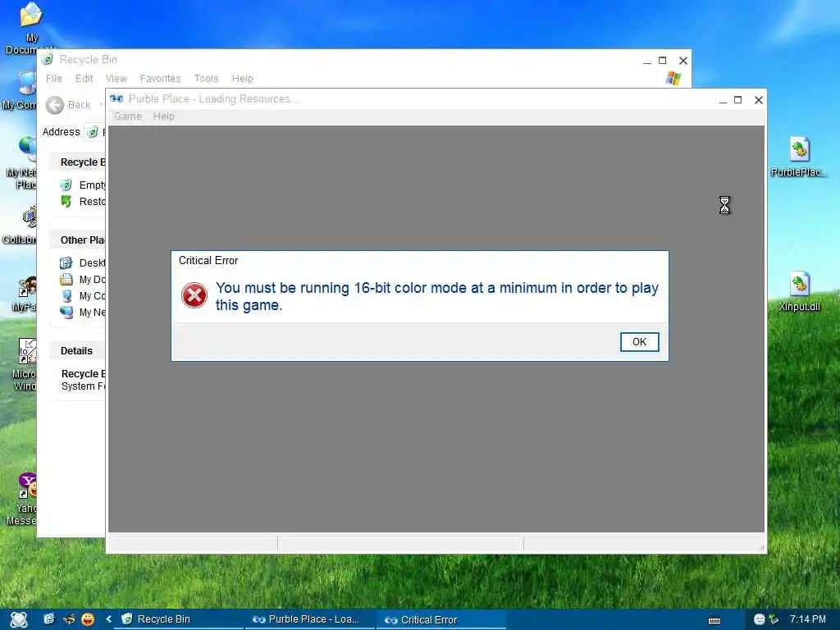This screenshot has width=840, height=630.
Task: Maximize the Purble Place window
Action: (737, 99)
